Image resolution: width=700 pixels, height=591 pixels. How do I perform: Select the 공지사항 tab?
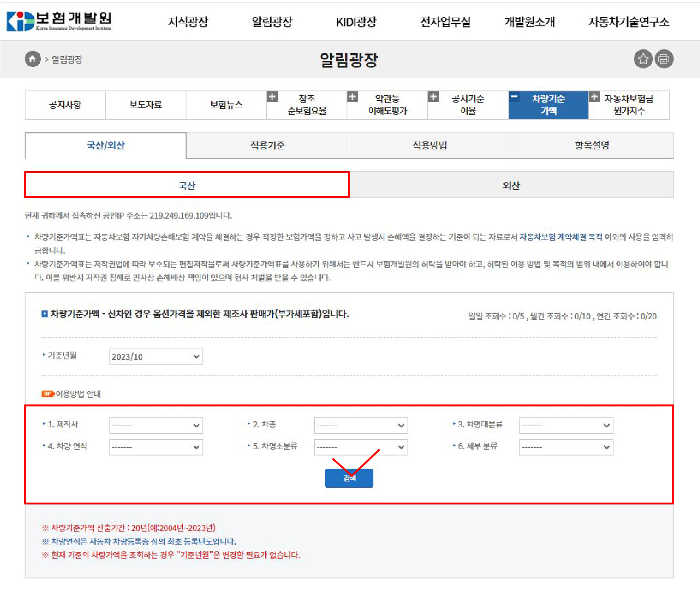pyautogui.click(x=64, y=105)
